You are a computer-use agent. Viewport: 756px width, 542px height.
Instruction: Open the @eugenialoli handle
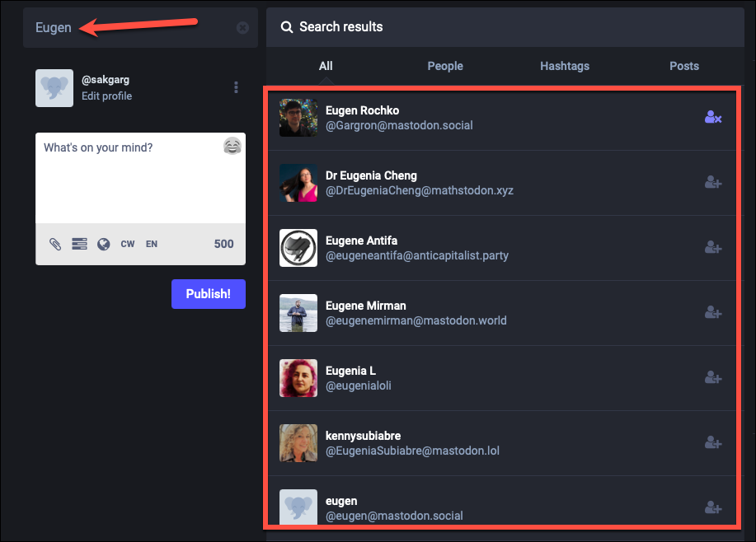coord(359,385)
